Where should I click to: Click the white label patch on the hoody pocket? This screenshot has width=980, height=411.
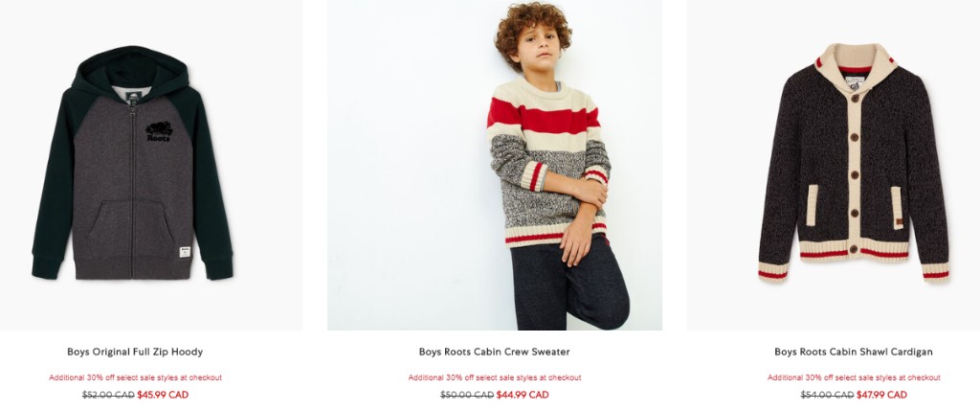(185, 251)
